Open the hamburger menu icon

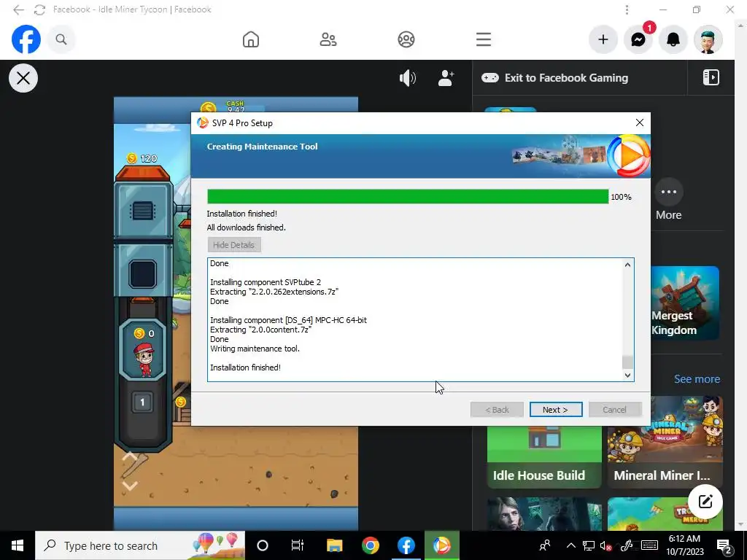point(484,39)
